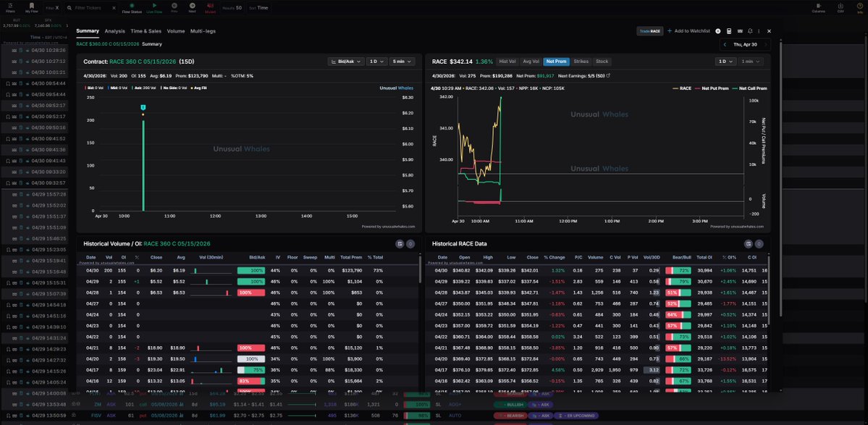Toggle Stock chart view

tap(602, 62)
